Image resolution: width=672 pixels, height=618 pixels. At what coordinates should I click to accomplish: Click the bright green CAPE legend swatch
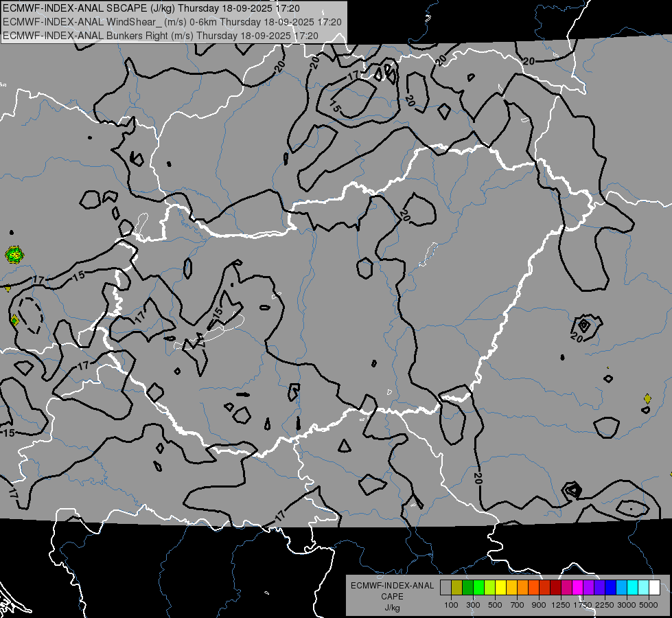478,588
